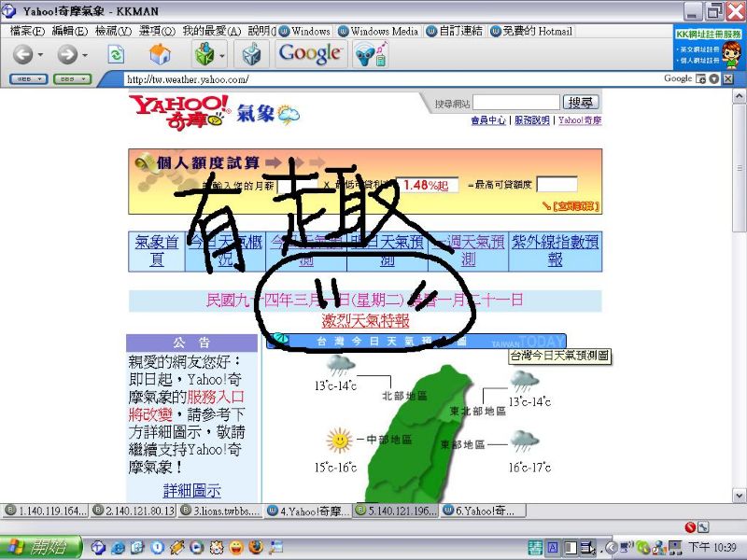Click the rain cloud icon for 東部地區

click(525, 441)
